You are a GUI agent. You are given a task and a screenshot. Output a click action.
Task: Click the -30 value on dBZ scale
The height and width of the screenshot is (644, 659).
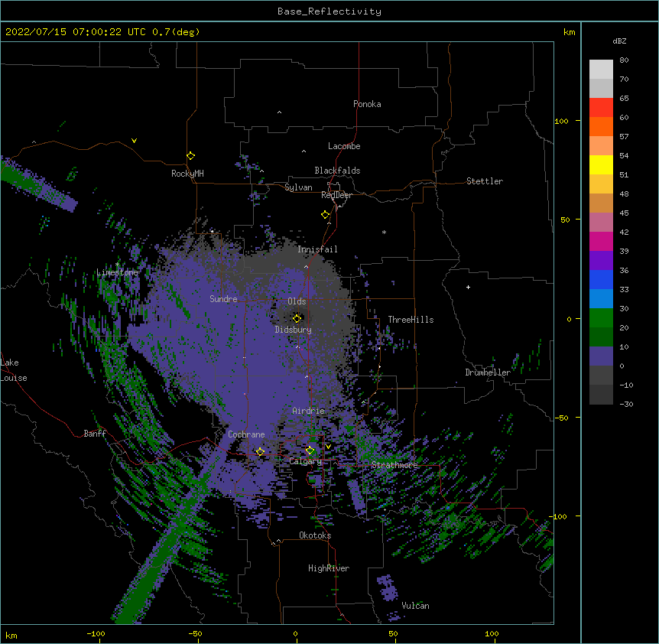pyautogui.click(x=626, y=404)
